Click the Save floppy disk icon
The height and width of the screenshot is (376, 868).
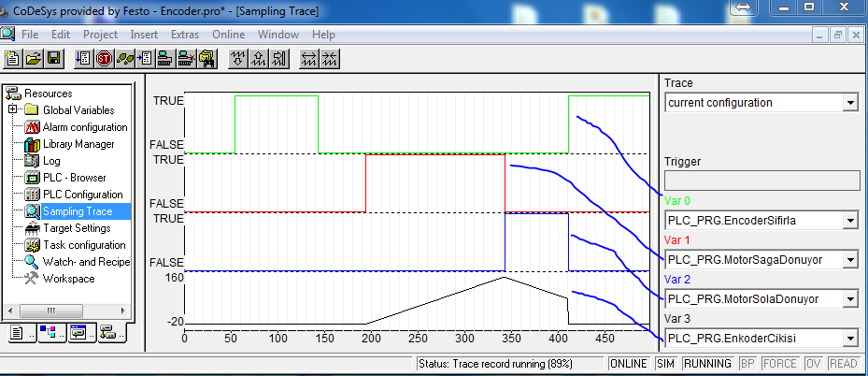coord(53,58)
